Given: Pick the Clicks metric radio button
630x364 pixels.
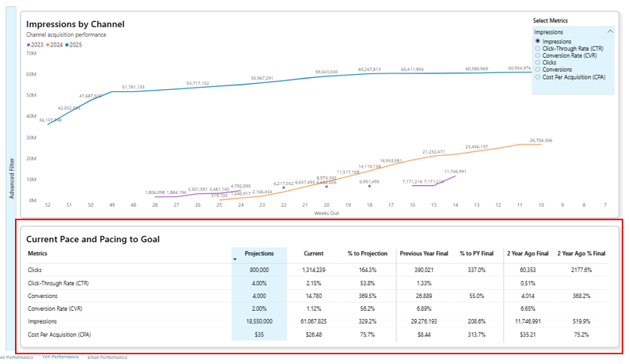Looking at the screenshot, I should pos(538,63).
